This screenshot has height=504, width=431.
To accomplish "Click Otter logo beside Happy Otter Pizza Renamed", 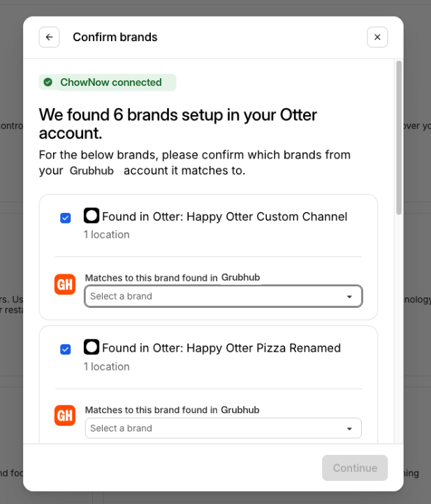I will pos(92,347).
